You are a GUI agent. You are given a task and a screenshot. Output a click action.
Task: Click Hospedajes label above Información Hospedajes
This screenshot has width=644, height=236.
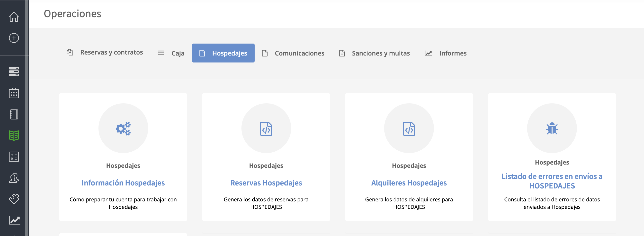[123, 166]
